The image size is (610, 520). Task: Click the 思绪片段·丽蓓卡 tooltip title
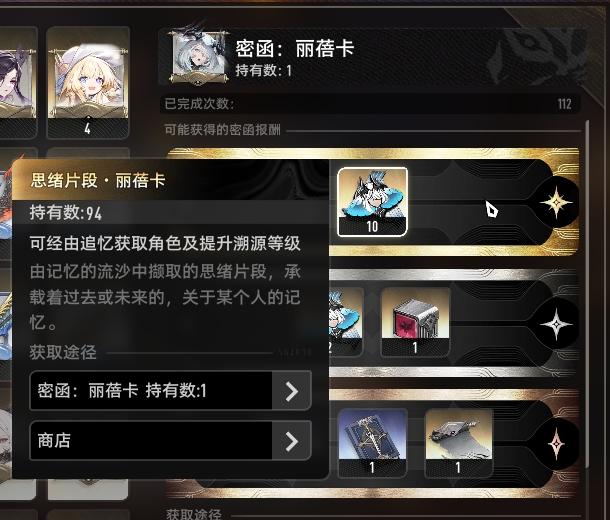tap(98, 180)
